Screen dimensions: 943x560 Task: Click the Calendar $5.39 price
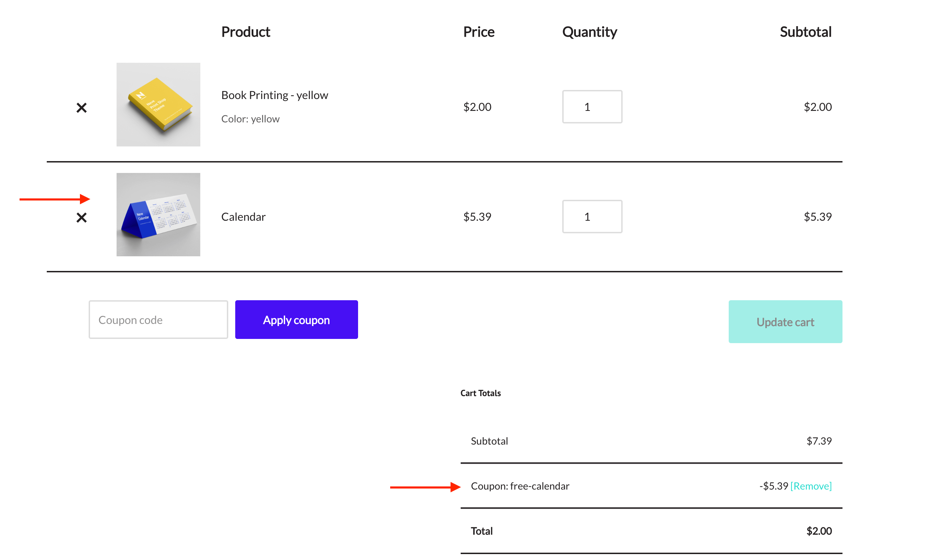coord(477,217)
